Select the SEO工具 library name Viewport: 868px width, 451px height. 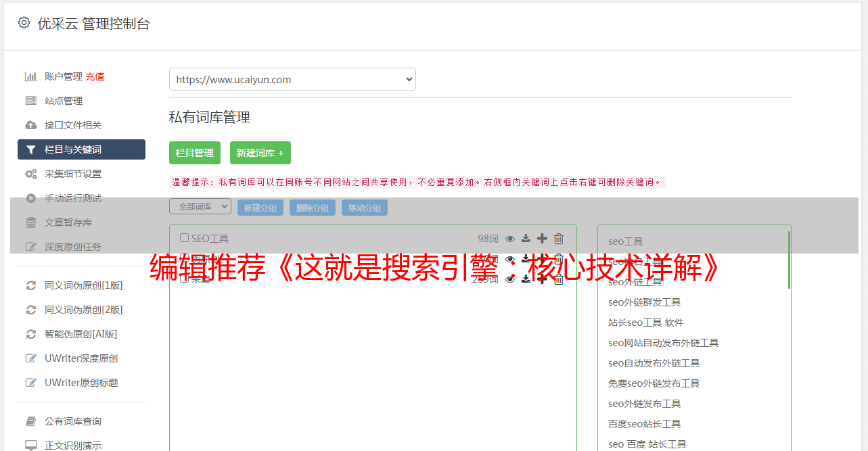[x=210, y=238]
